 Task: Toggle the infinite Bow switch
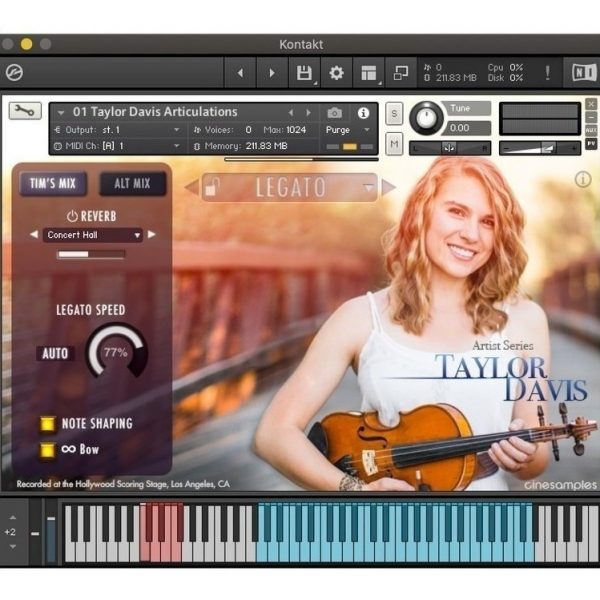(47, 450)
